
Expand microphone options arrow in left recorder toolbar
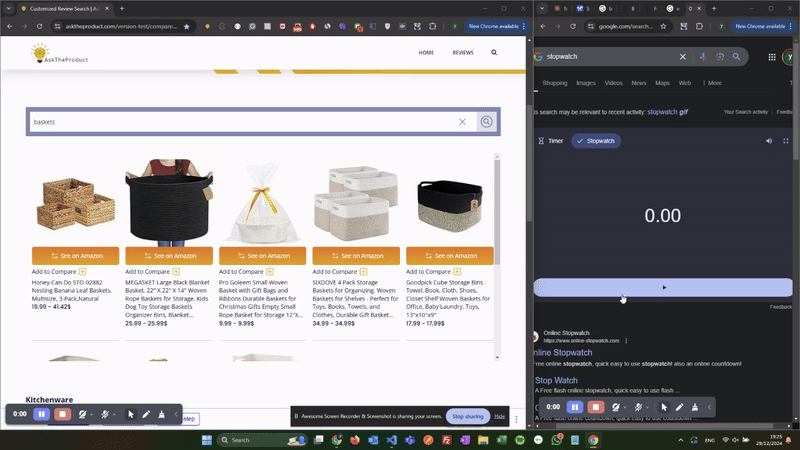[114, 415]
